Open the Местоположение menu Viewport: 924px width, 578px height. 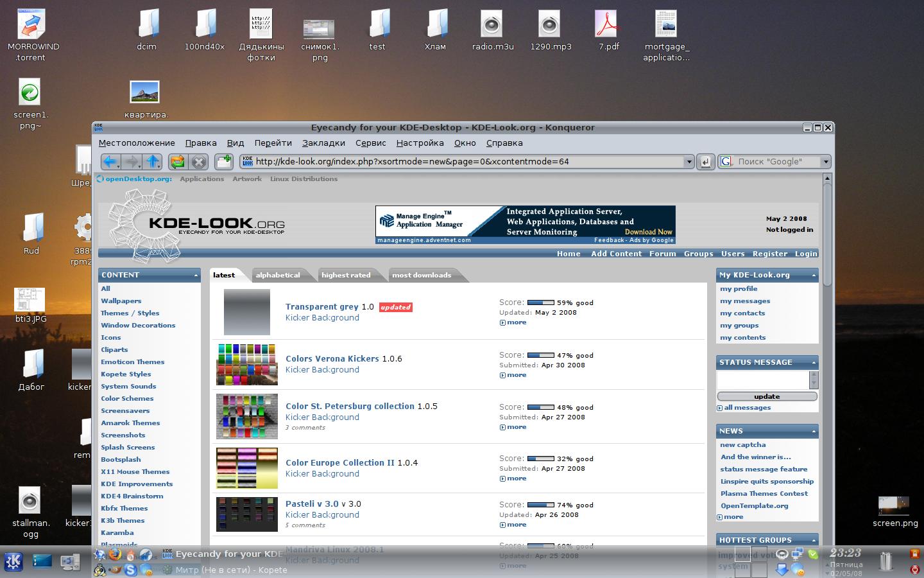137,143
